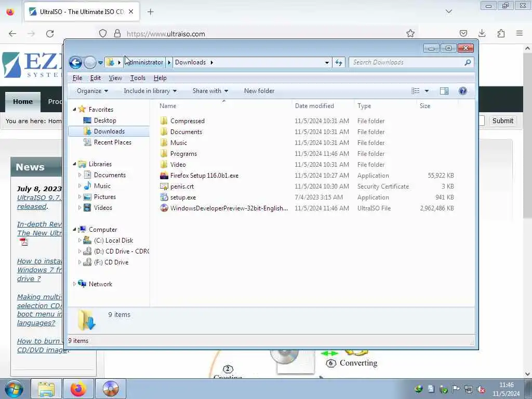Click the Explorer help question mark icon
The width and height of the screenshot is (532, 399).
tap(462, 91)
